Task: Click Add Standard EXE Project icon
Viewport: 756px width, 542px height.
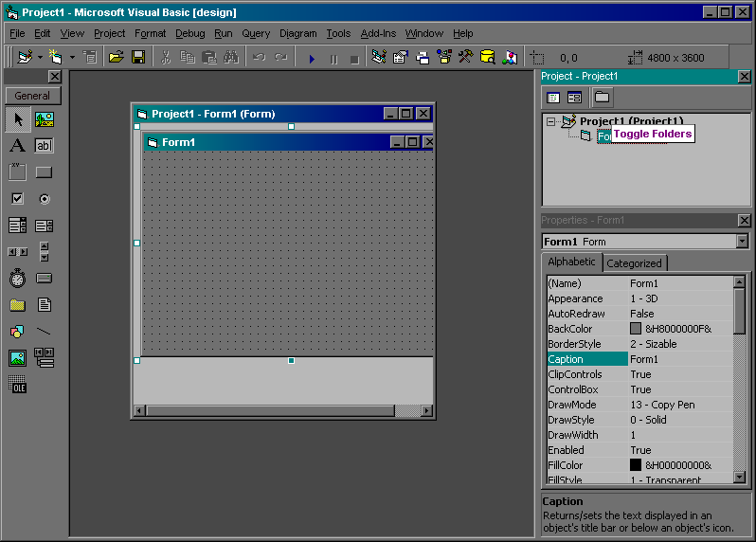Action: tap(25, 58)
